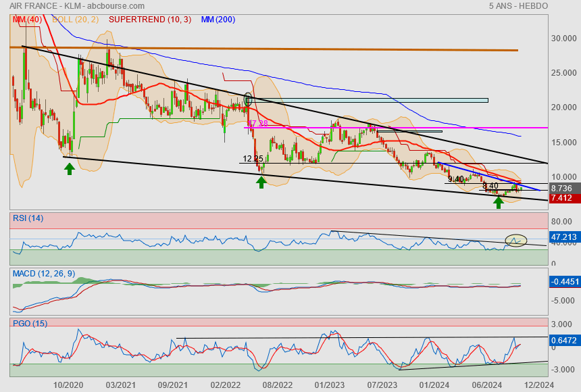Click the PGO 0.6472 value tag
581x392 pixels.
coord(563,340)
